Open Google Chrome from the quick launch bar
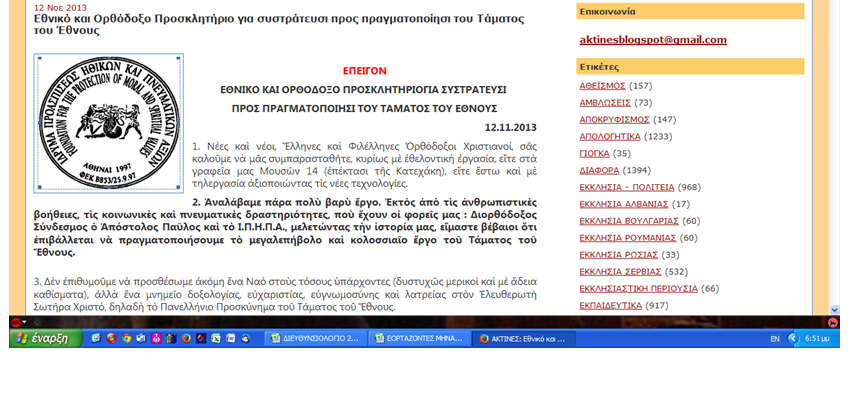This screenshot has height=400, width=848. 126,338
